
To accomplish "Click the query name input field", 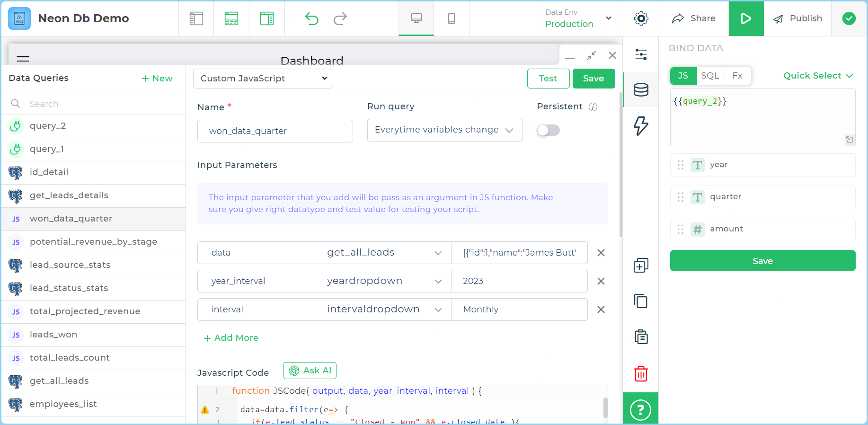I will point(275,131).
